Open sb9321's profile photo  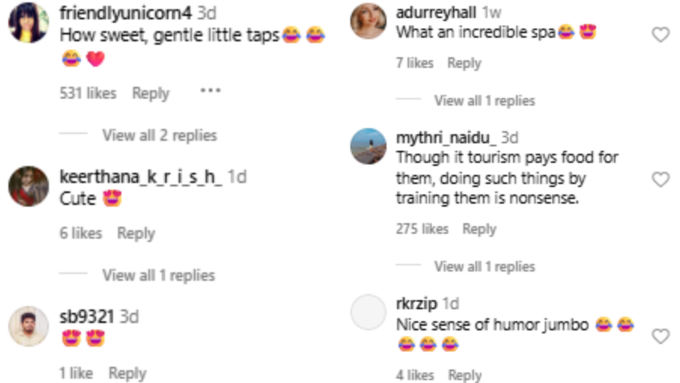[29, 326]
